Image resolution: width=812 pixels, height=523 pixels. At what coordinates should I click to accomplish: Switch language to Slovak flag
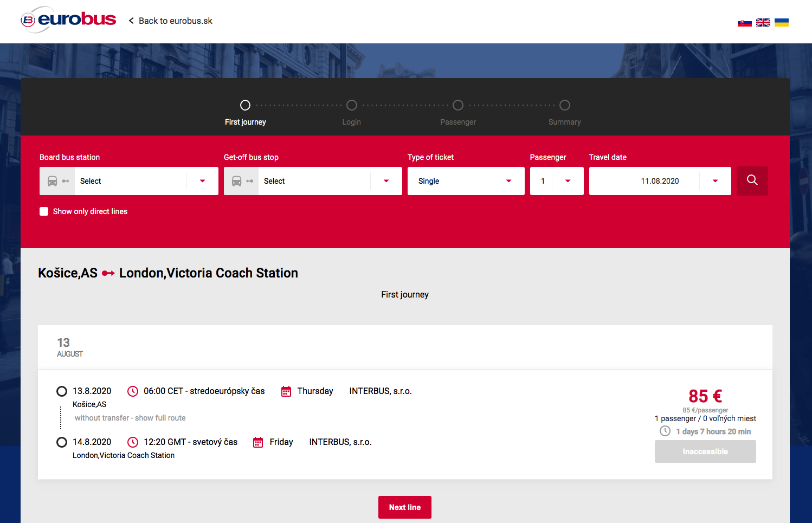[744, 23]
